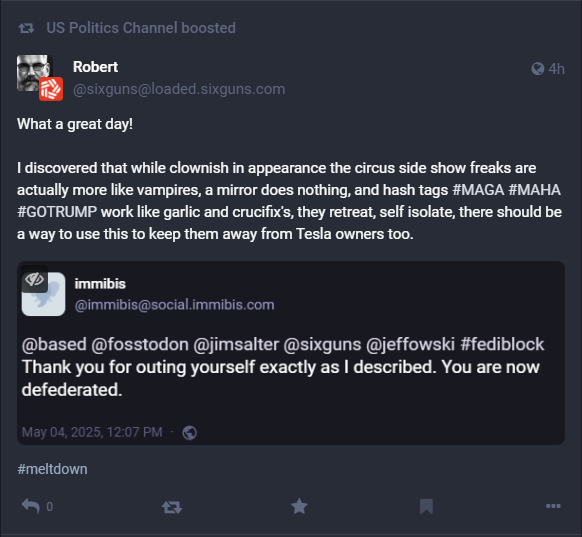Viewport: 582px width, 537px height.
Task: Open @sixguns@loaded.sixguns.com handle
Action: pyautogui.click(x=179, y=89)
